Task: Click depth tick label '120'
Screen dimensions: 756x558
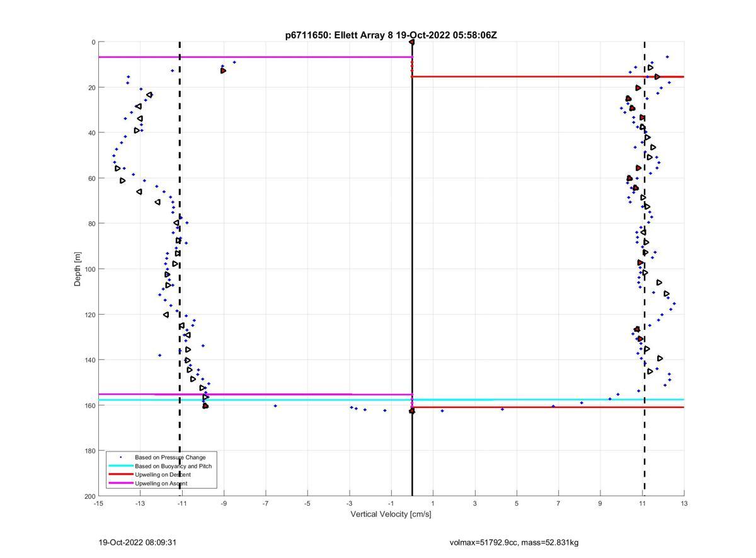Action: click(89, 315)
